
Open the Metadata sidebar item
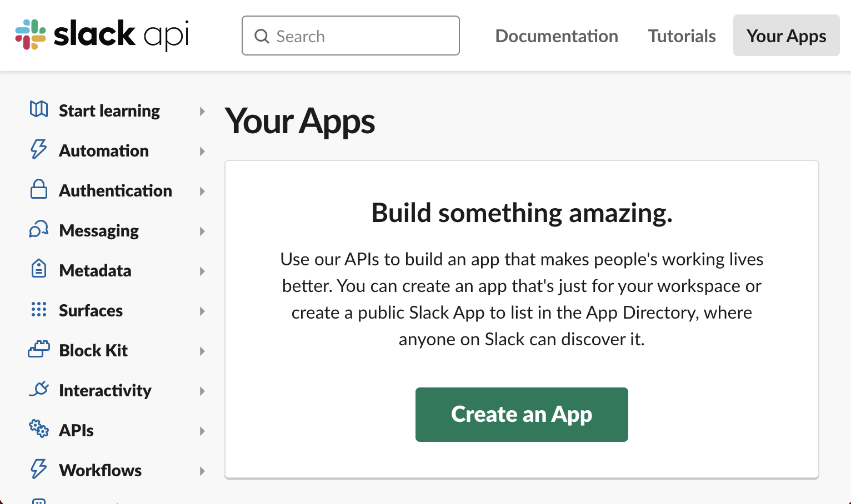click(x=95, y=271)
